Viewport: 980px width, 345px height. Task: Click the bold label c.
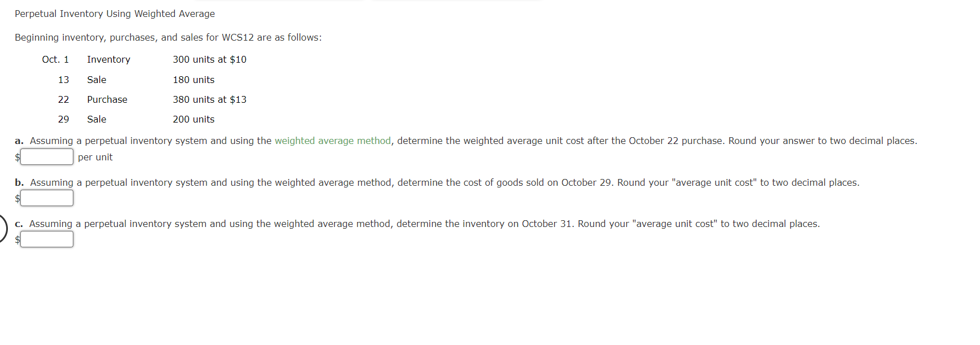pos(19,224)
